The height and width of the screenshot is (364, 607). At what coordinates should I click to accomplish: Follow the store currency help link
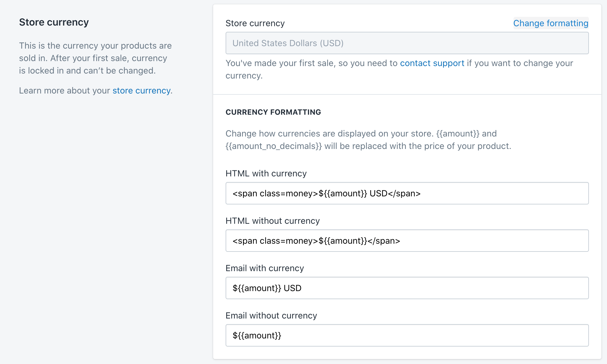[141, 91]
